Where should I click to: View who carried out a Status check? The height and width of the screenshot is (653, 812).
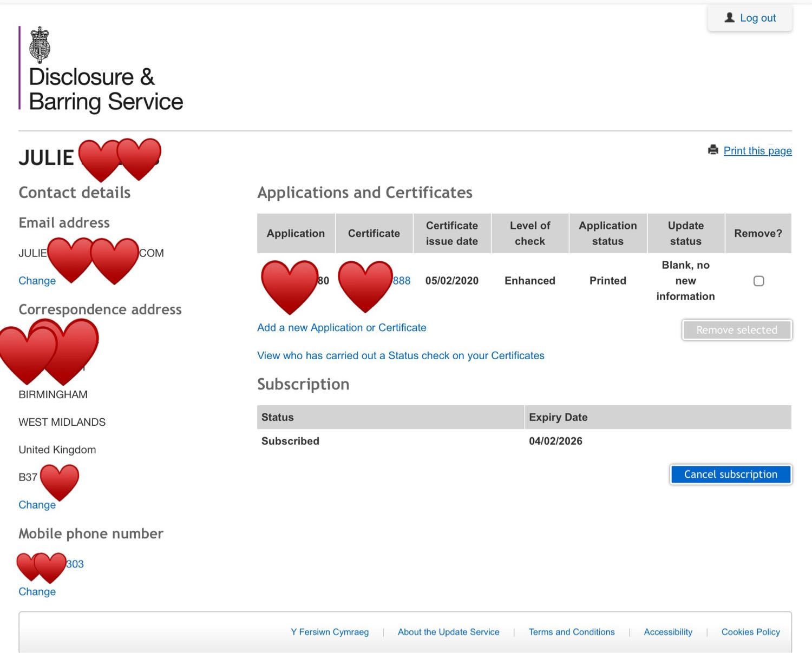(401, 355)
